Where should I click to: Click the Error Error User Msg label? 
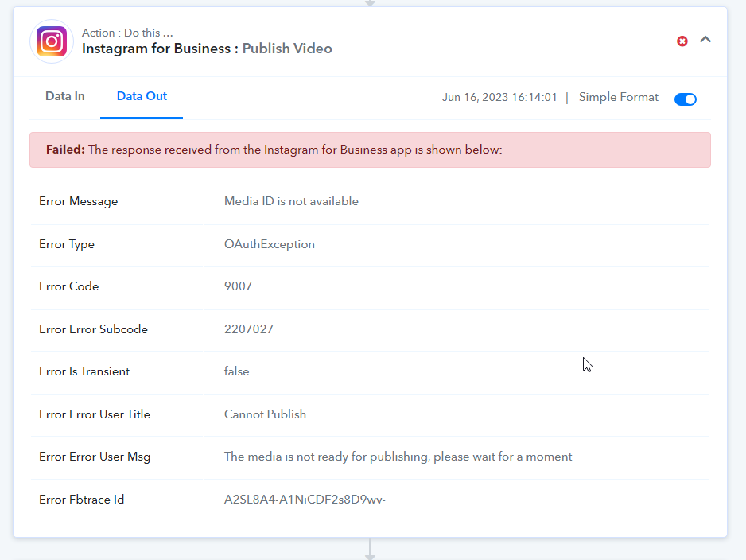click(x=95, y=457)
